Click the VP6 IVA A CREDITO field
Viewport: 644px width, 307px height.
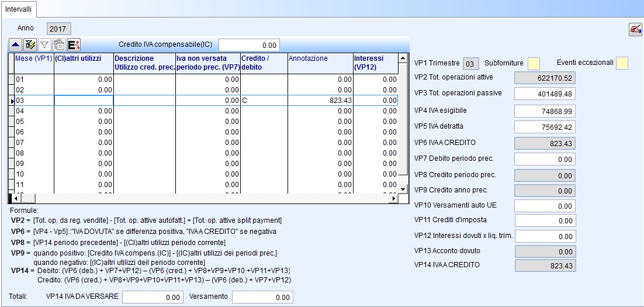tap(545, 143)
